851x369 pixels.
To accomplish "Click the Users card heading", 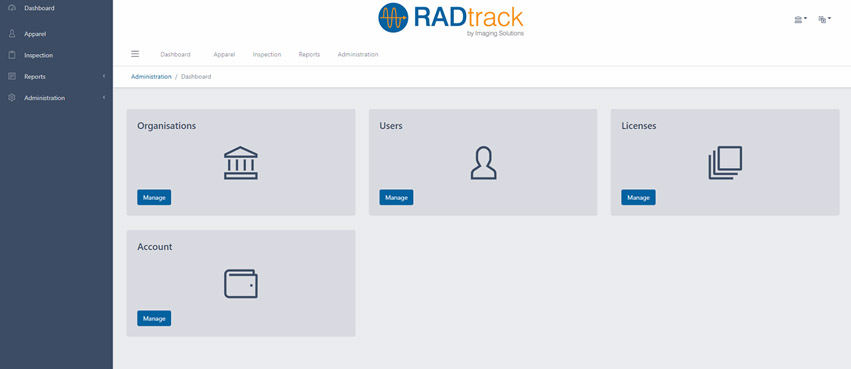I will pyautogui.click(x=391, y=126).
